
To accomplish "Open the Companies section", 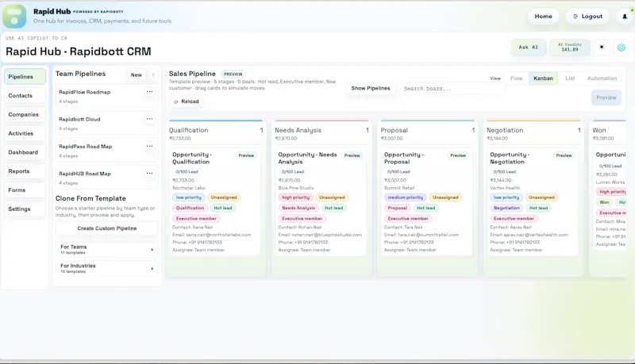I will click(x=25, y=114).
